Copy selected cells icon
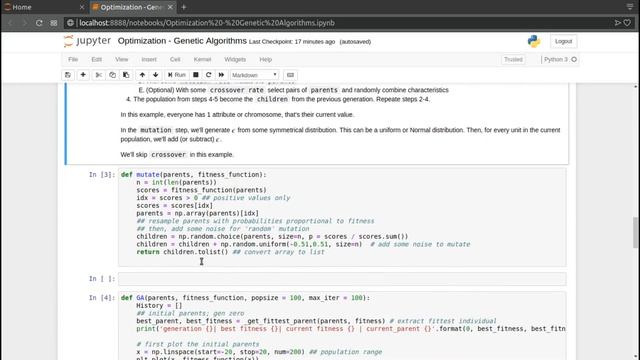Image resolution: width=640 pixels, height=360 pixels. pos(112,75)
